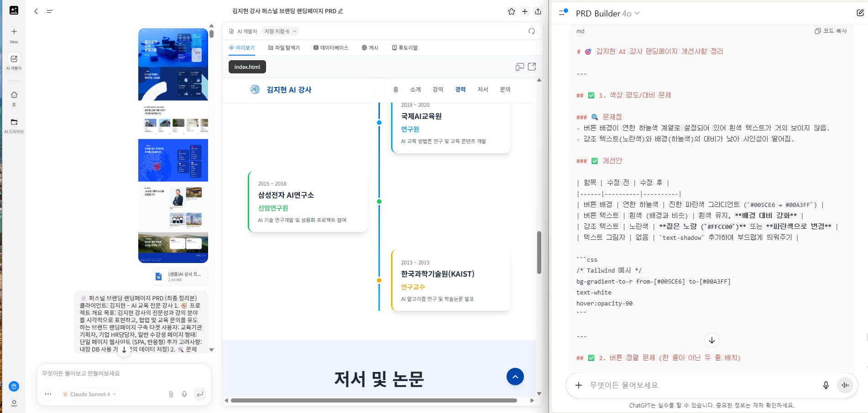Open the user profile icon at sidebar bottom

(14, 403)
